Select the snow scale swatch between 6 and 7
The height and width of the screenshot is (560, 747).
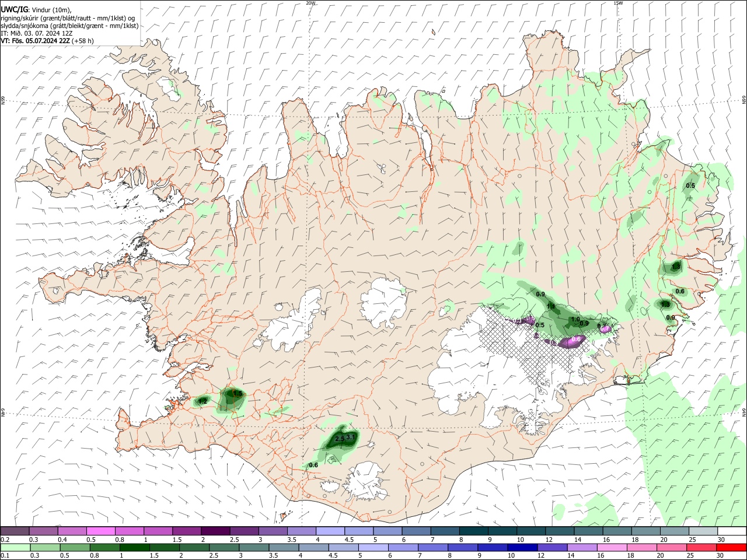tap(415, 531)
